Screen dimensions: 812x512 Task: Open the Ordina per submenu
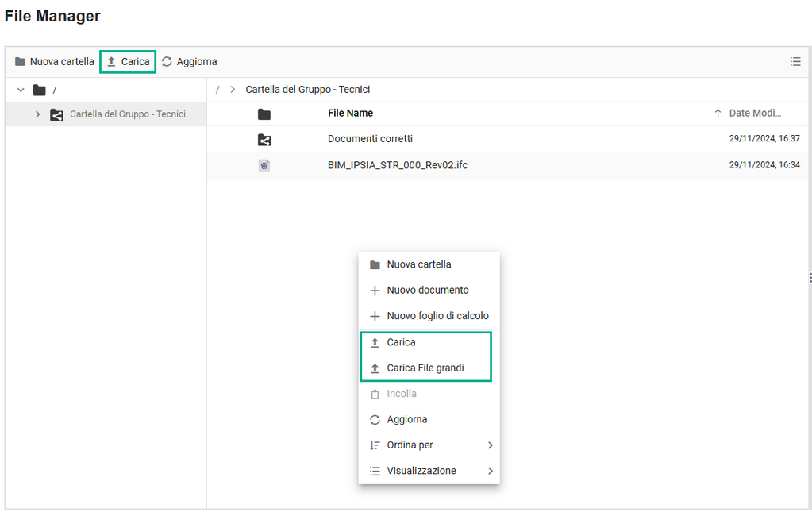410,445
